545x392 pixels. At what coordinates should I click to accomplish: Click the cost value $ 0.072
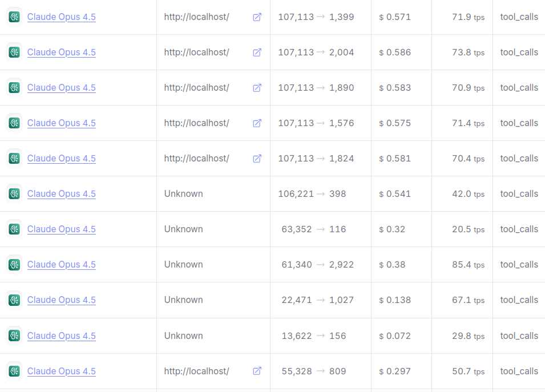point(395,336)
